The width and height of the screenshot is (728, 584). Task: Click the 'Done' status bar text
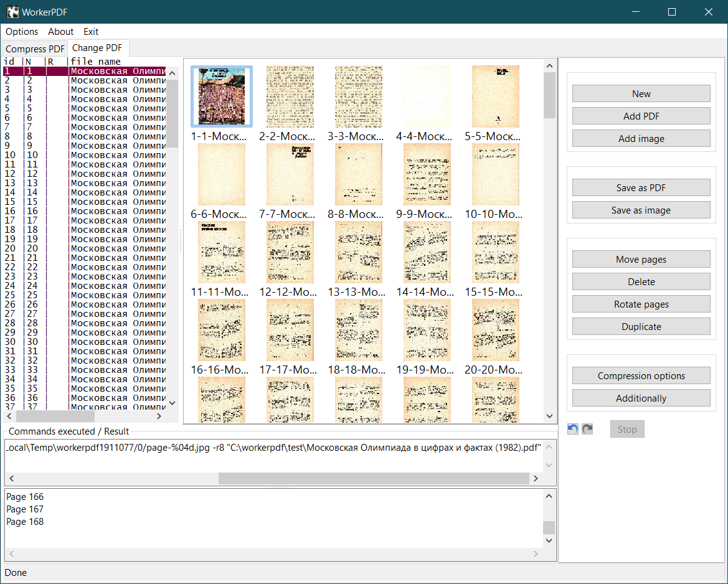click(16, 572)
